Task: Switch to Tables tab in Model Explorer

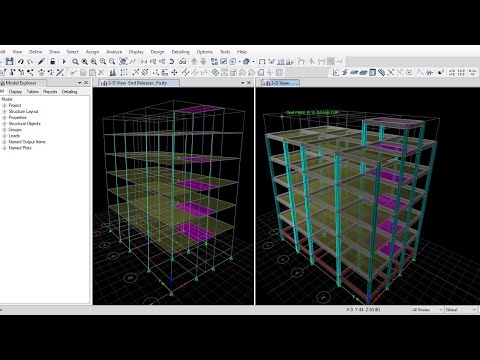Action: coord(33,92)
